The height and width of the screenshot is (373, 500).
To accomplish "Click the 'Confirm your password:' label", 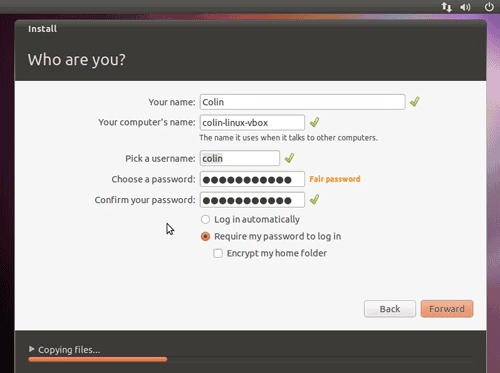I will (x=145, y=200).
